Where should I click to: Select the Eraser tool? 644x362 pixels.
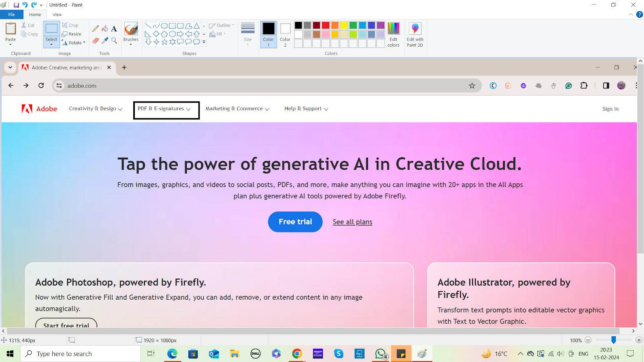95,40
